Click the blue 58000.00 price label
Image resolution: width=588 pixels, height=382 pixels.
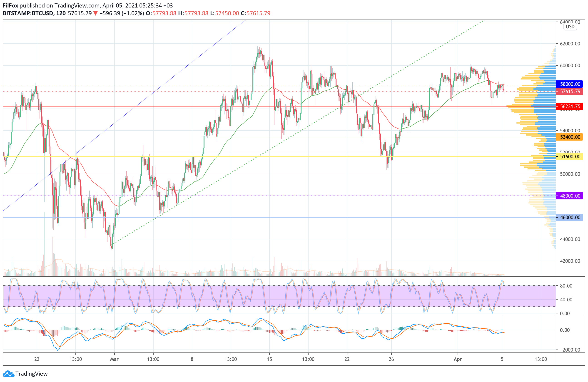tap(569, 84)
